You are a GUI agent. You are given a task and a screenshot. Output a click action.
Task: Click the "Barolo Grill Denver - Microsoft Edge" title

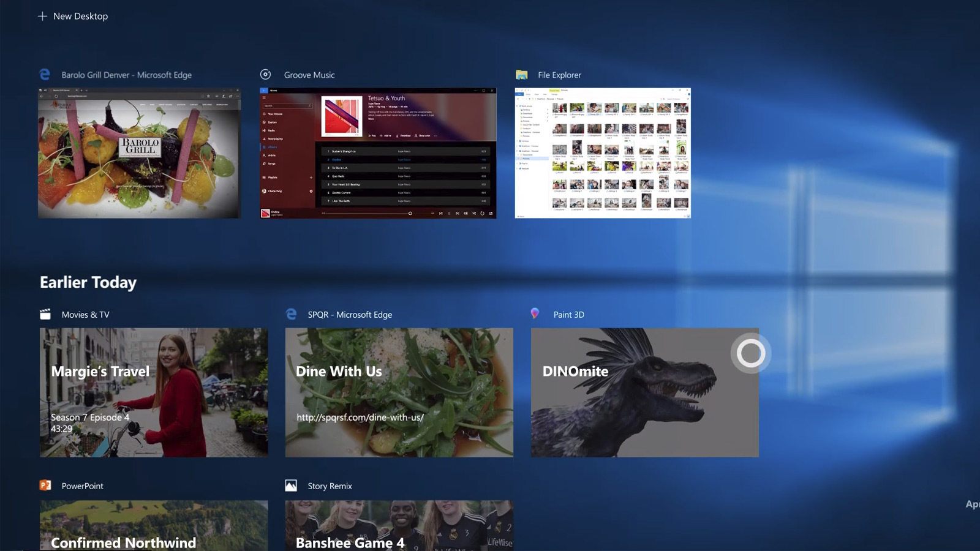(127, 75)
